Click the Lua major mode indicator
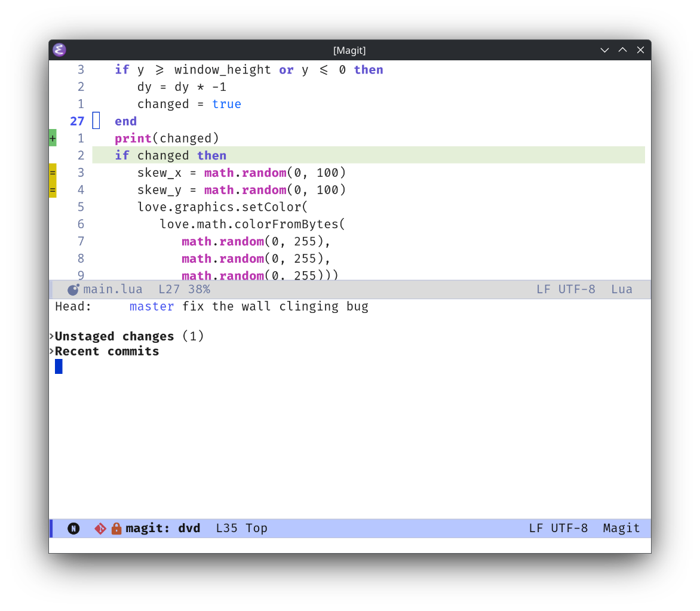The image size is (700, 611). coord(621,290)
